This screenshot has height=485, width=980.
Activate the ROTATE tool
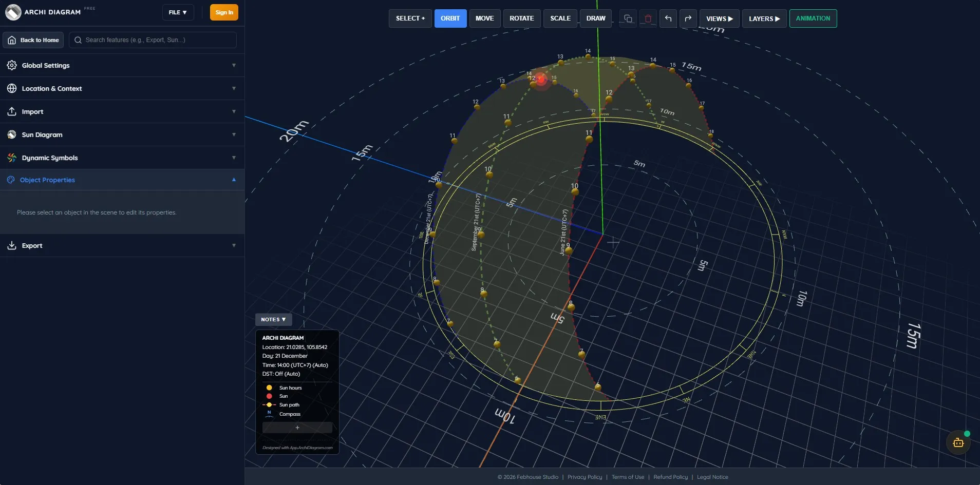pyautogui.click(x=521, y=18)
